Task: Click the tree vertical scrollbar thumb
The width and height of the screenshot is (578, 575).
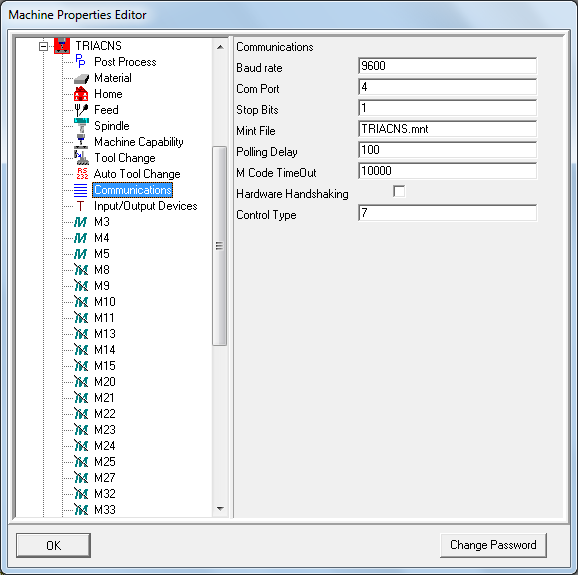Action: [x=220, y=246]
